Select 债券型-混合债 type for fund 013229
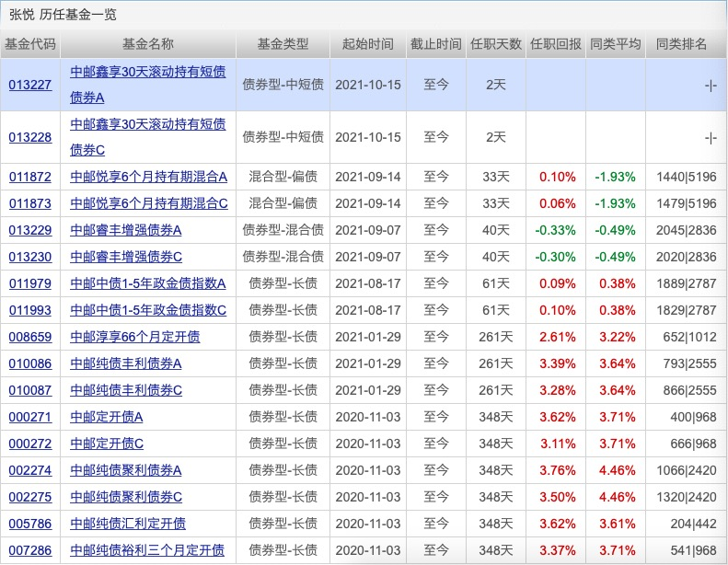 point(283,230)
